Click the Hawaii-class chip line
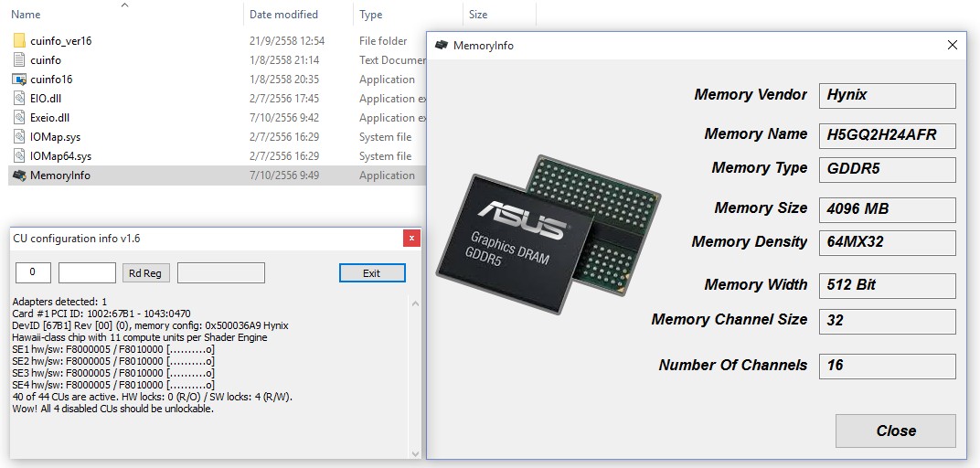980x468 pixels. pyautogui.click(x=140, y=337)
